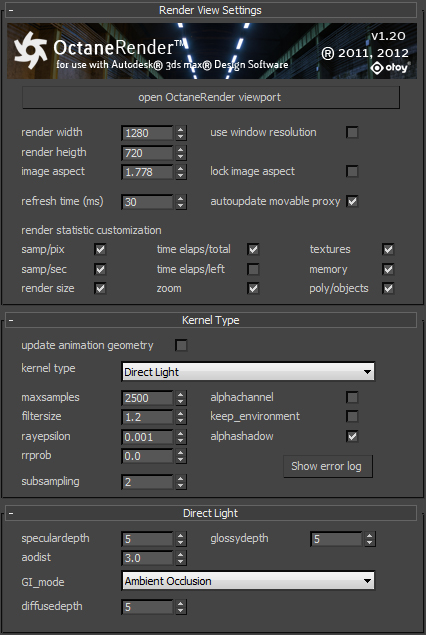Click the speculardepth spinner arrows
The height and width of the screenshot is (635, 426).
181,539
